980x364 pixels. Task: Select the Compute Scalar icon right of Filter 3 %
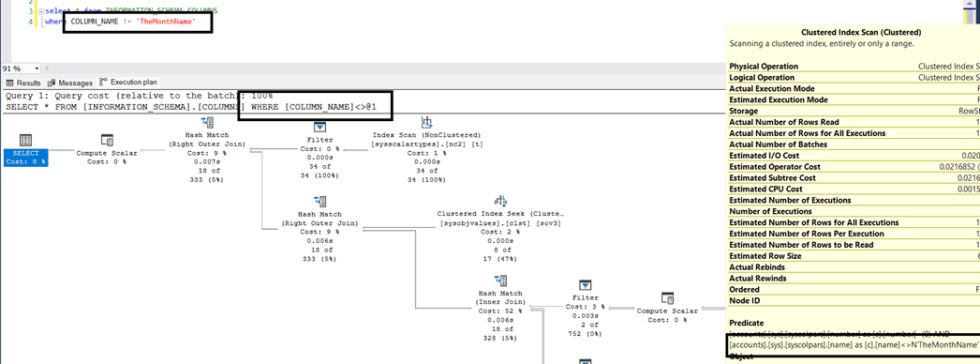pyautogui.click(x=667, y=297)
